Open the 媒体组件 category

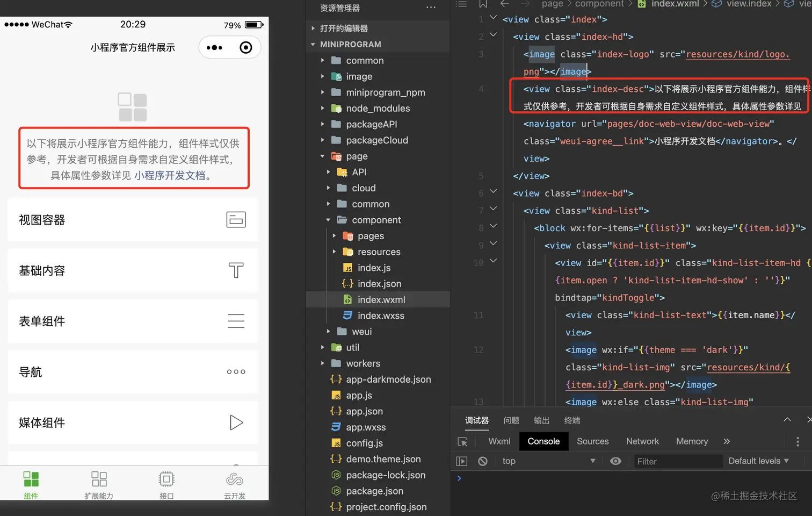click(x=133, y=422)
